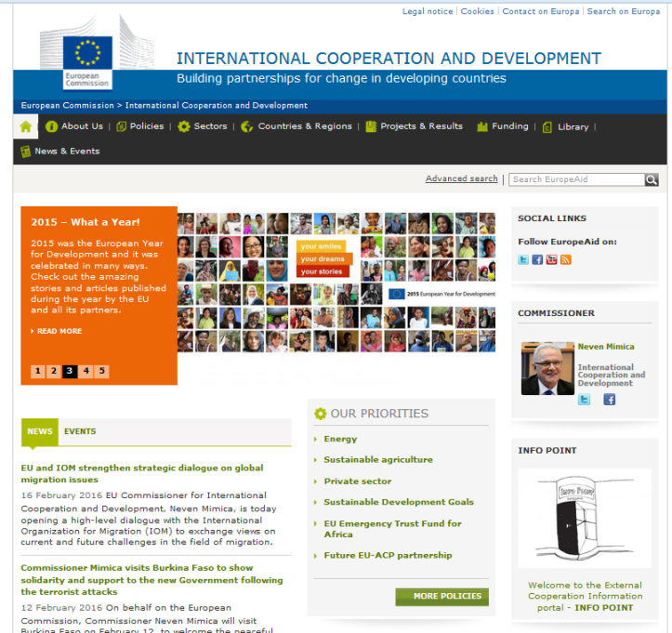Open the Countries & Regions menu
Viewport: 672px width, 633px height.
point(304,126)
